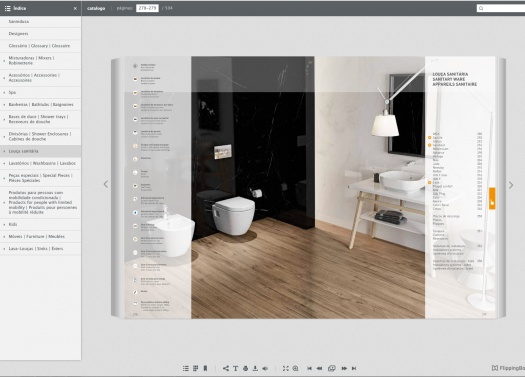Open the share options icon

[226, 368]
